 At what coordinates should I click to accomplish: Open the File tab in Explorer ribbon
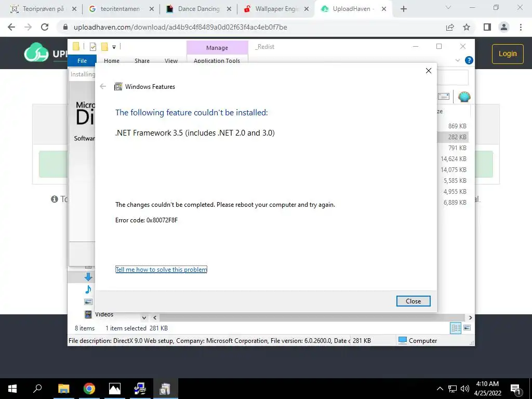coord(82,61)
